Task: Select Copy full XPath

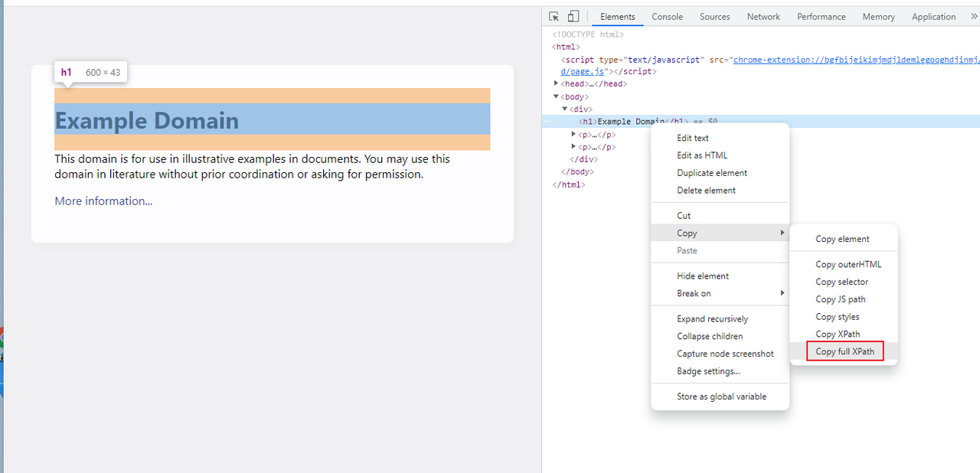Action: tap(843, 352)
